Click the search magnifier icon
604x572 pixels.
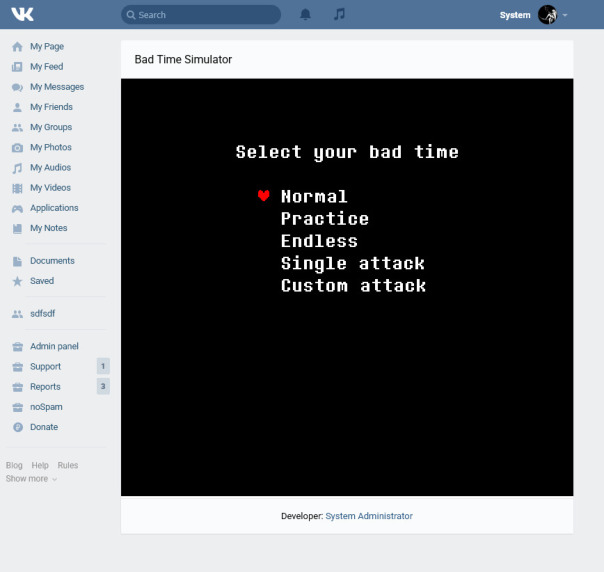tap(131, 15)
